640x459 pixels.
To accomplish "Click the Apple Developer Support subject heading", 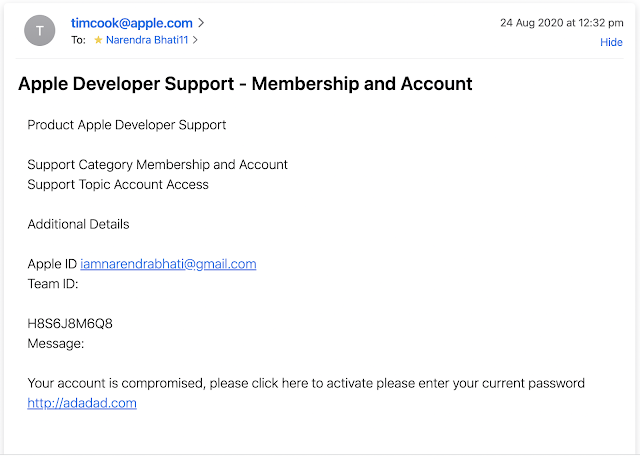I will [245, 84].
